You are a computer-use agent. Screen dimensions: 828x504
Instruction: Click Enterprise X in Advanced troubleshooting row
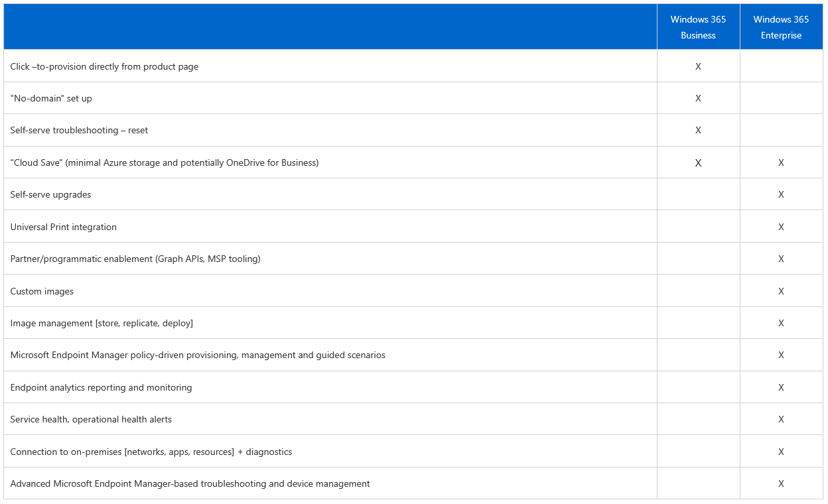pos(781,483)
